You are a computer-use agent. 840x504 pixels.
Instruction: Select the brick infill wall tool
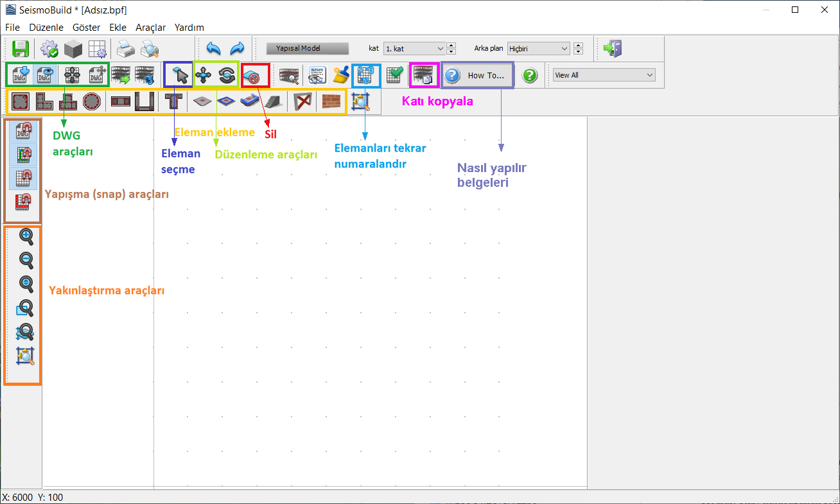(331, 101)
